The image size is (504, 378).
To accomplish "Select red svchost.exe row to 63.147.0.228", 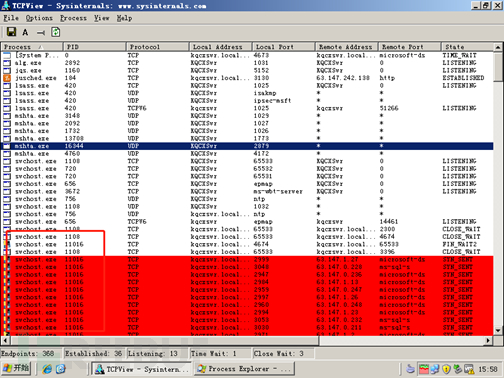I will pos(247,267).
